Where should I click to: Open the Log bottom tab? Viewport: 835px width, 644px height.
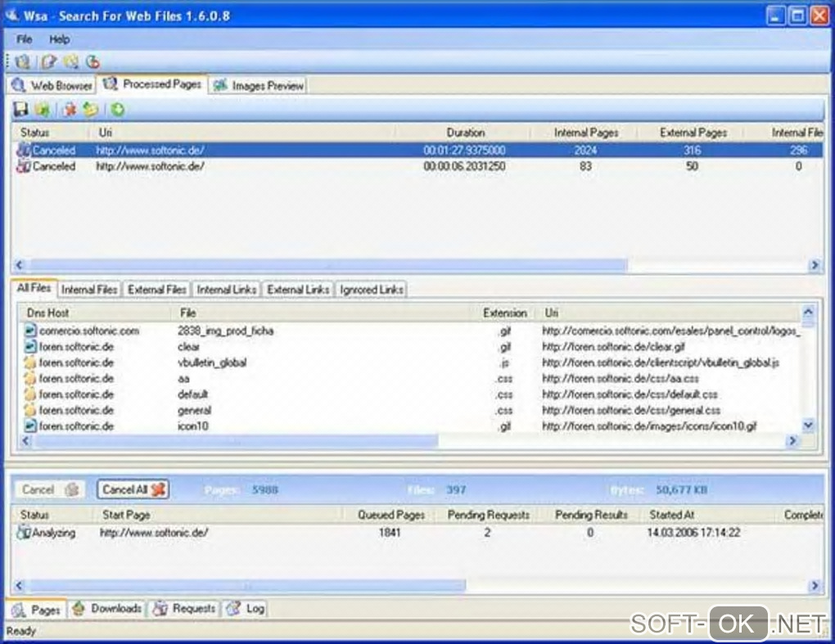coord(246,608)
